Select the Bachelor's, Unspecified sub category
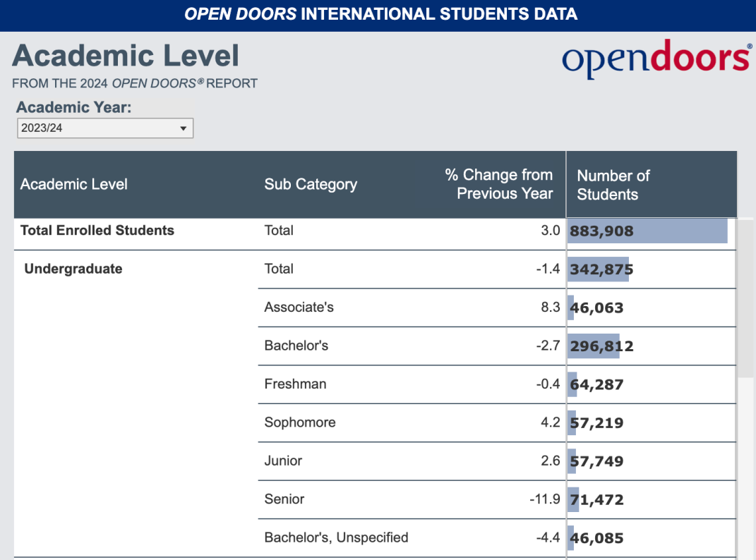 click(336, 537)
